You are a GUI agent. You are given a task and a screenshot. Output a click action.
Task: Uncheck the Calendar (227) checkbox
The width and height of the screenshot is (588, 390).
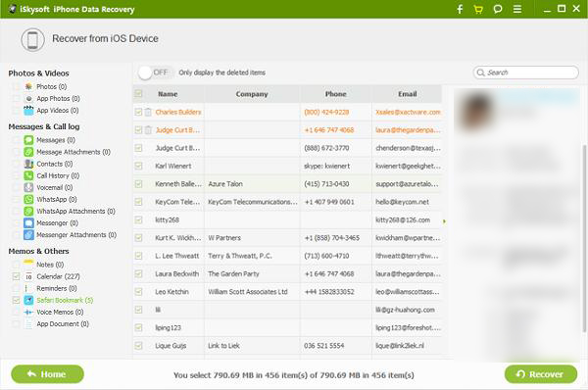pos(16,276)
